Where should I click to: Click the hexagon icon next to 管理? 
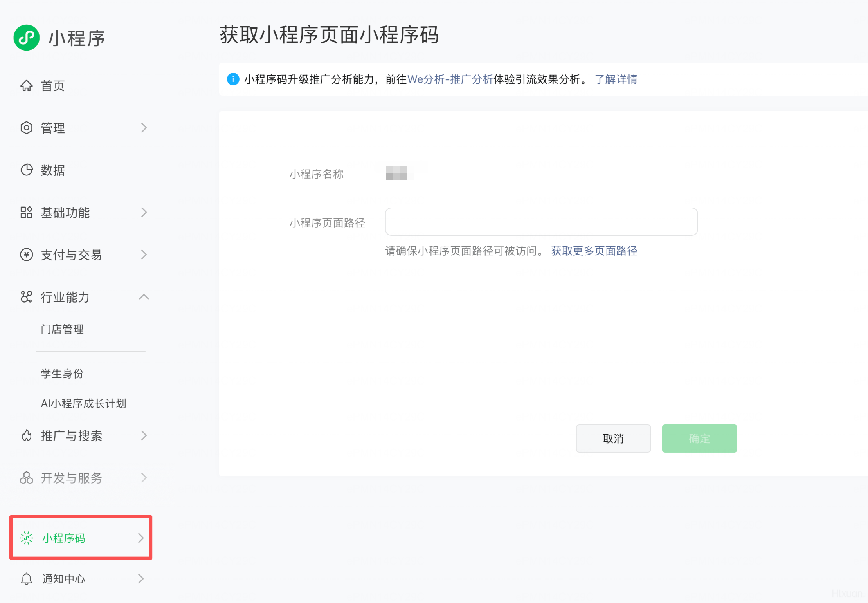26,128
